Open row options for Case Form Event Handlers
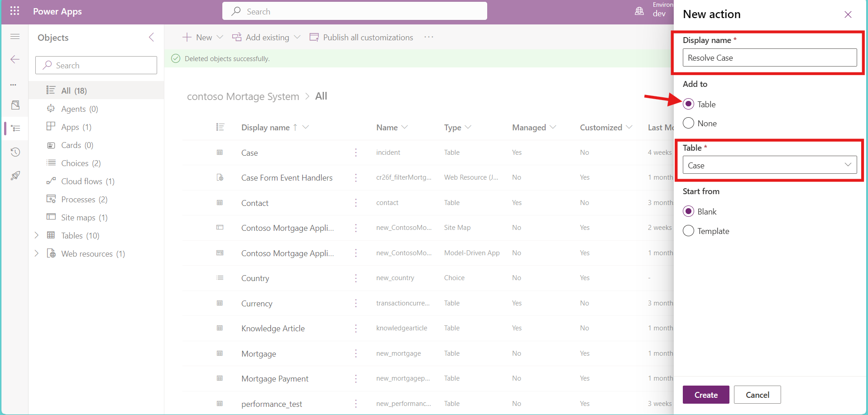Viewport: 868px width, 415px height. point(356,177)
